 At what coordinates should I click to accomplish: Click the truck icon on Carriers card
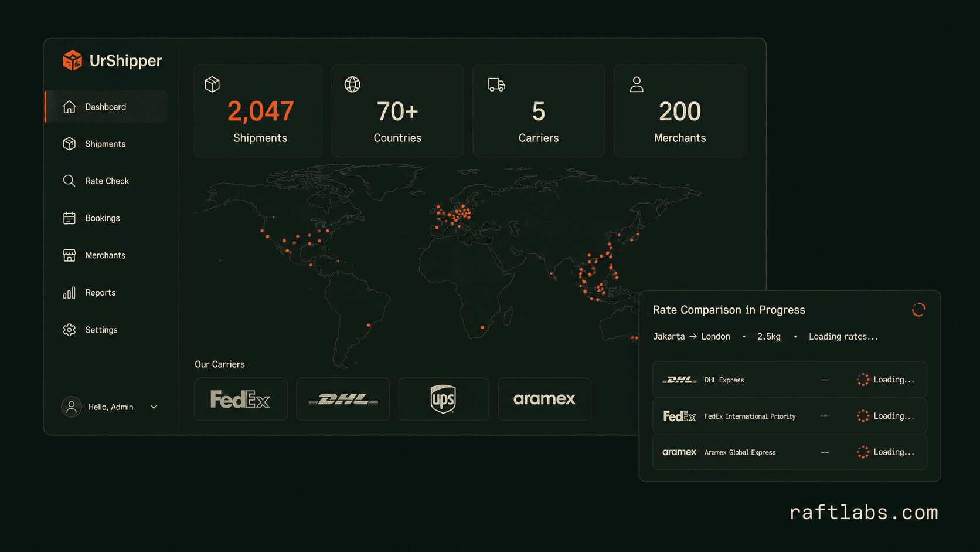[x=496, y=85]
